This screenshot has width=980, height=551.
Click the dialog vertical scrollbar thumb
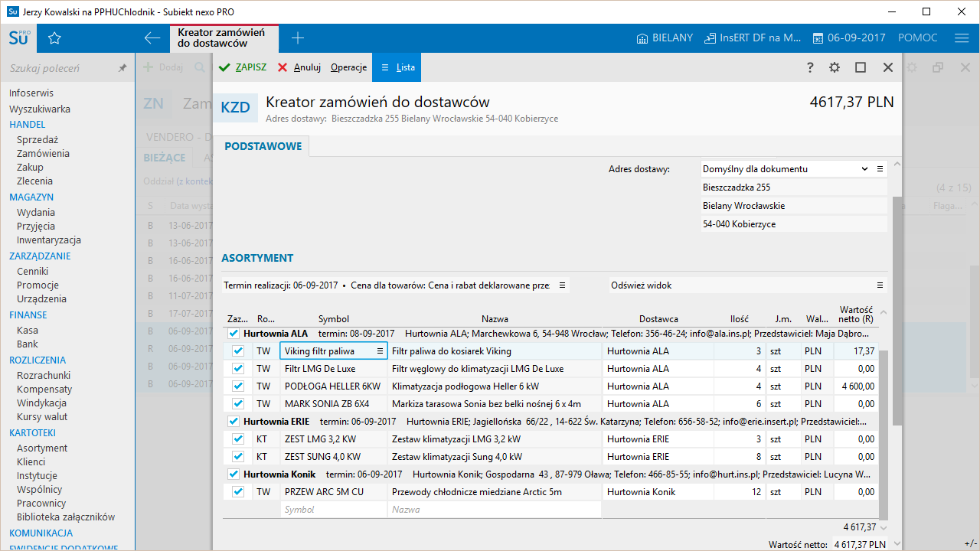(x=897, y=311)
